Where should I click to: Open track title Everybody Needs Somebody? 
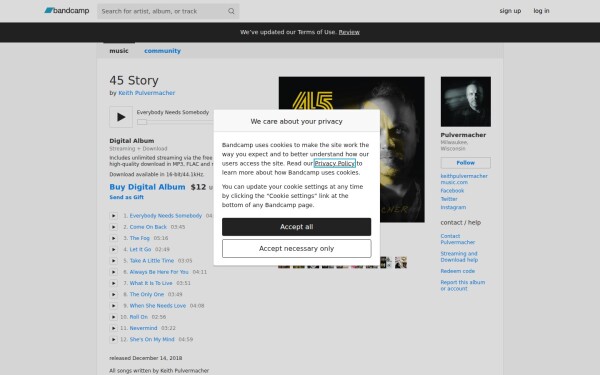click(x=166, y=216)
